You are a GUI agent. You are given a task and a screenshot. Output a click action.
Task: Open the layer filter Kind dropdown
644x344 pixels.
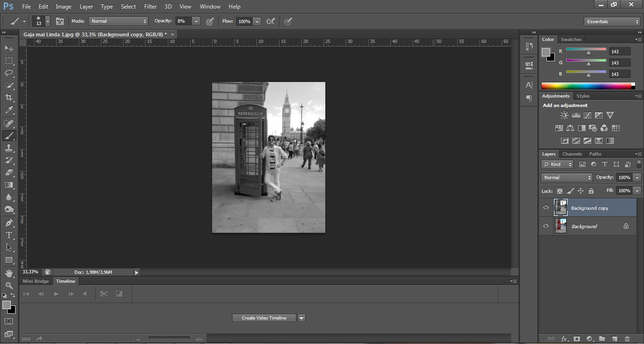(557, 164)
